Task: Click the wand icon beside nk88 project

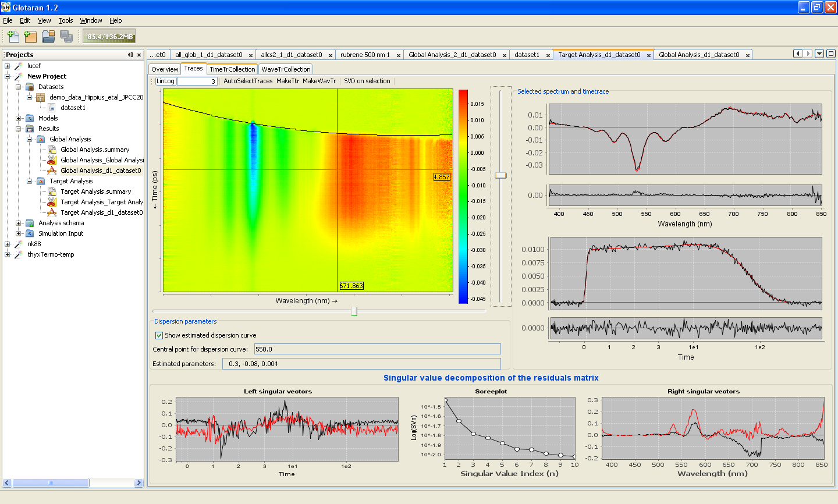Action: 19,244
